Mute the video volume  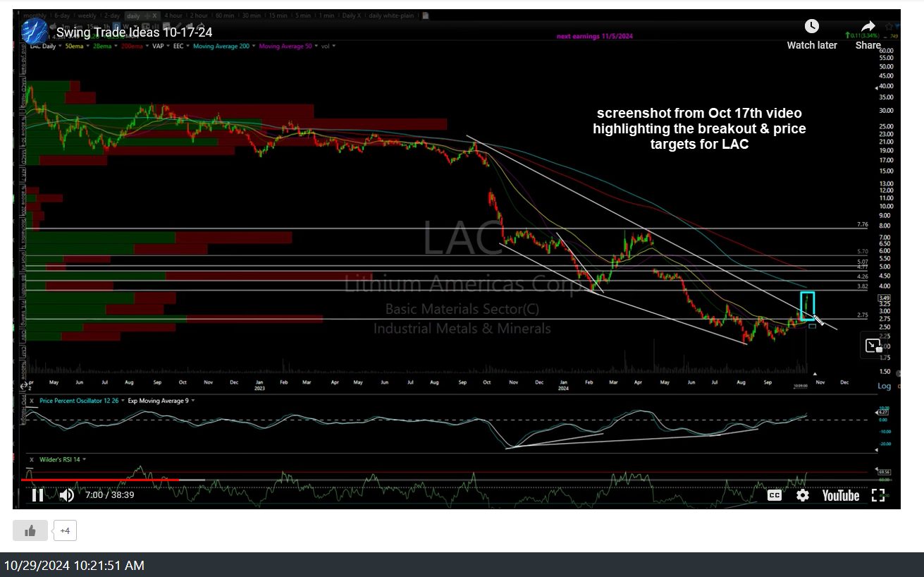67,495
